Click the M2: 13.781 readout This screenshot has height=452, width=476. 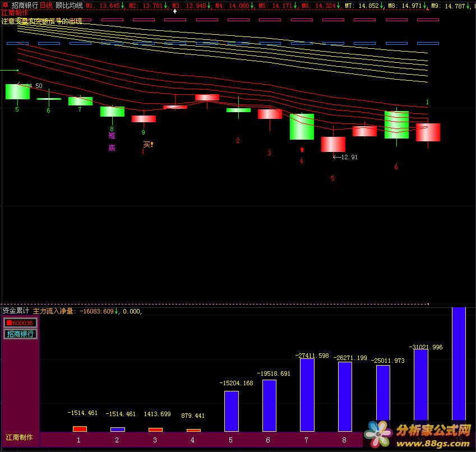pyautogui.click(x=146, y=6)
